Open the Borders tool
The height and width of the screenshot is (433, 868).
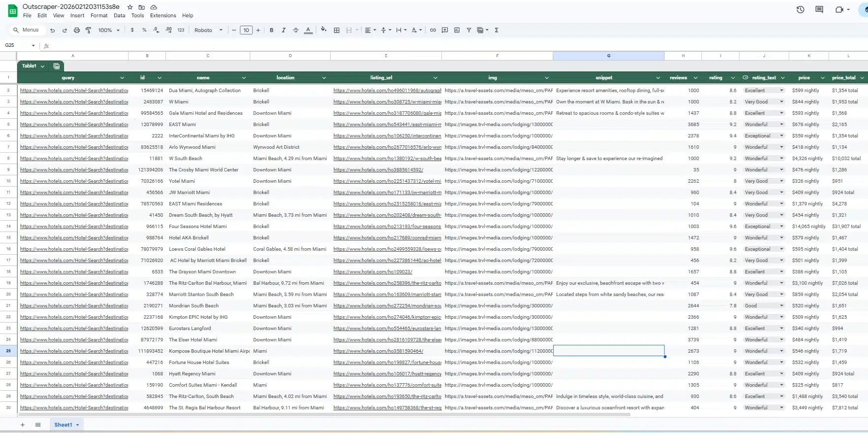(336, 30)
